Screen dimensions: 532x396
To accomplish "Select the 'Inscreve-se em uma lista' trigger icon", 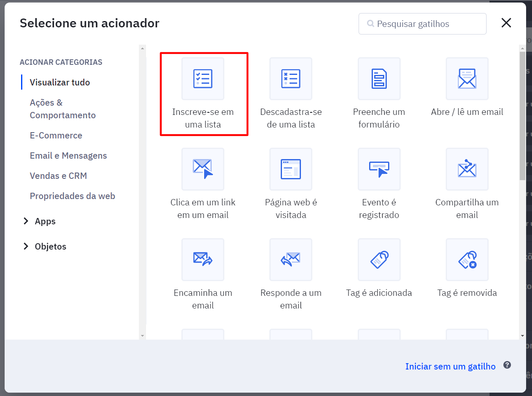I will pos(203,79).
